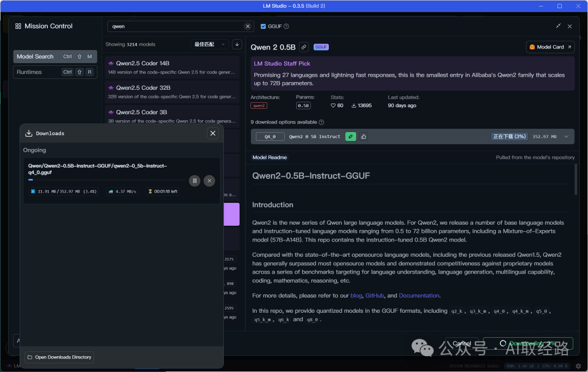Click the purple highlighted model list item
This screenshot has width=588, height=372.
point(231,214)
